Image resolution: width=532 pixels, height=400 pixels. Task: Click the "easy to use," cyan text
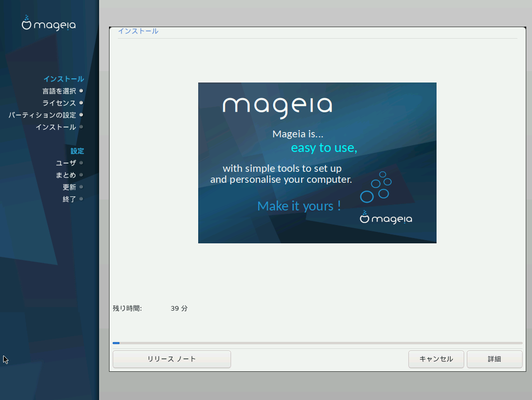tap(324, 148)
